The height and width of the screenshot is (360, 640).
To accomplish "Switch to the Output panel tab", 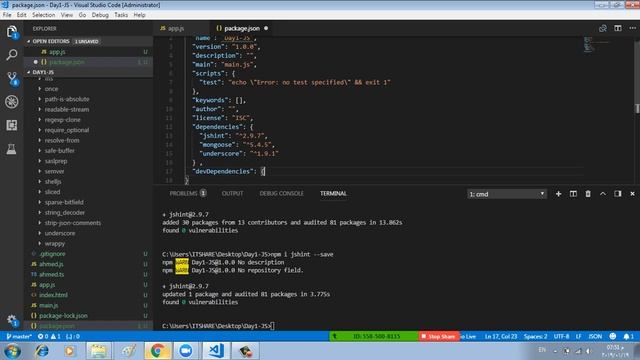I will (232, 193).
